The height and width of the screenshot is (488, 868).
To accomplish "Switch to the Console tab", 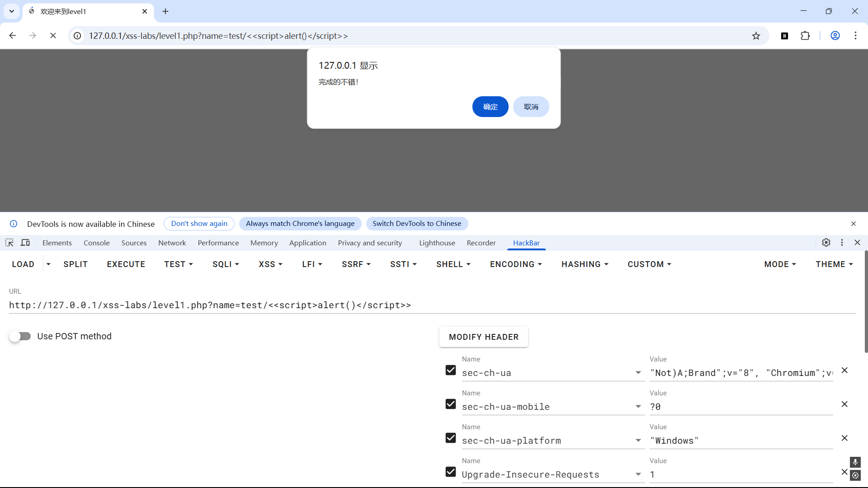I will (97, 243).
